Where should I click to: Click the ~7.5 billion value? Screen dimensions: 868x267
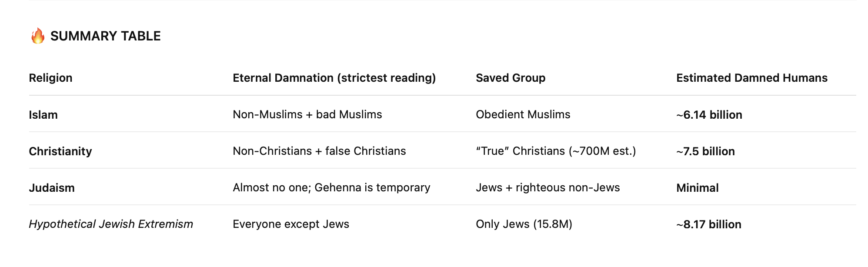tap(705, 151)
